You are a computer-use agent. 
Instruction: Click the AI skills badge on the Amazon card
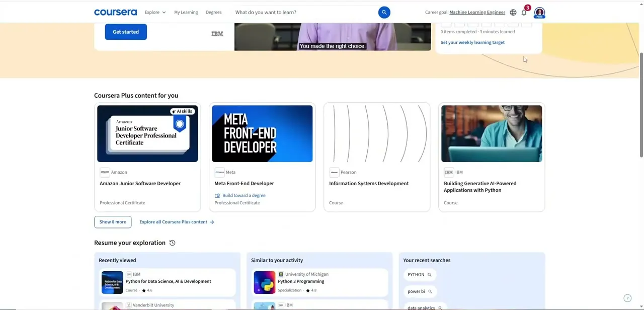(182, 111)
